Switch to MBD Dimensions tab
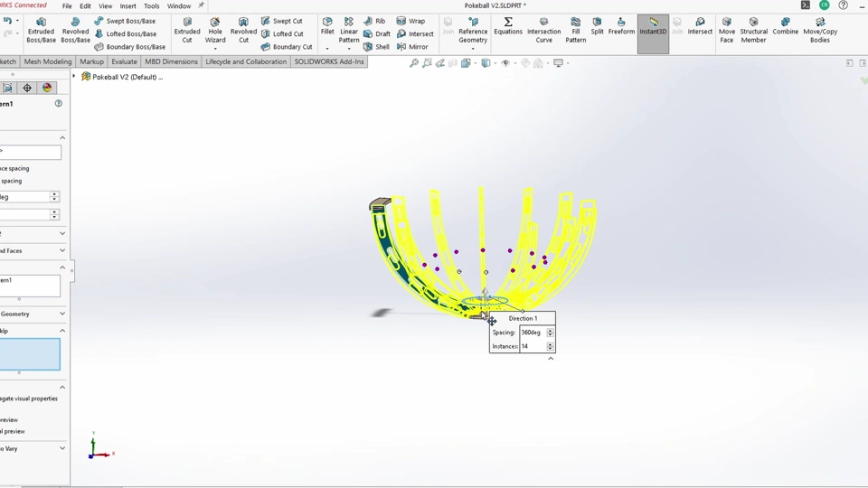 [x=171, y=61]
